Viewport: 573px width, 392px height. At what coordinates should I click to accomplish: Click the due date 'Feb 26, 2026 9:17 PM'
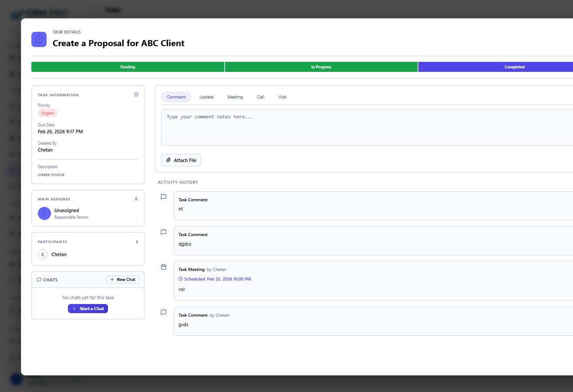(x=60, y=132)
